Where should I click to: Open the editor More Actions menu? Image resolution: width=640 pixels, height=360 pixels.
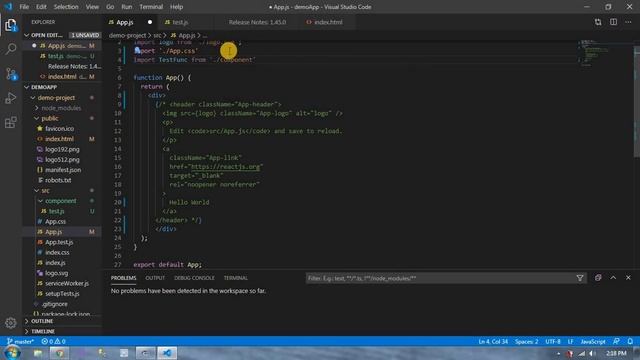(x=629, y=22)
